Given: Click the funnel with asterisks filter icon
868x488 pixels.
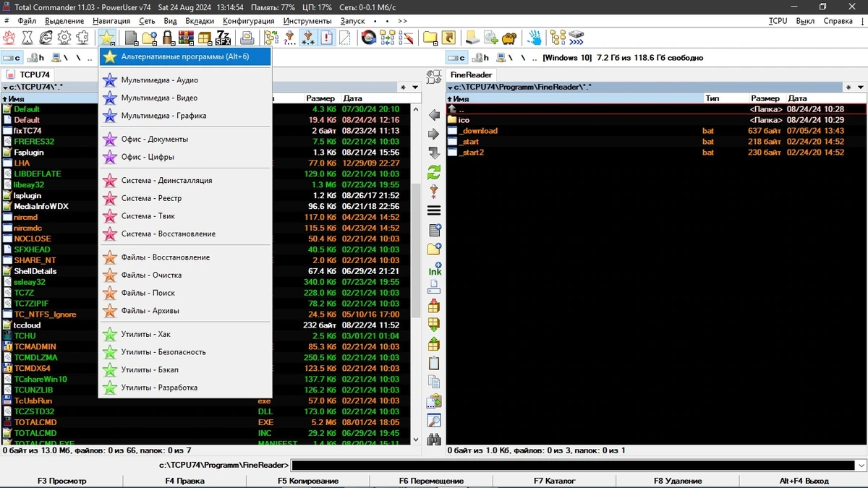Looking at the screenshot, I should tap(308, 37).
